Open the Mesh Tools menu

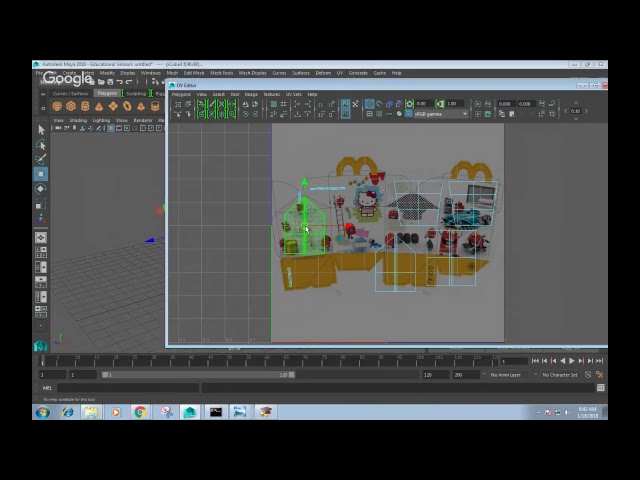point(222,73)
